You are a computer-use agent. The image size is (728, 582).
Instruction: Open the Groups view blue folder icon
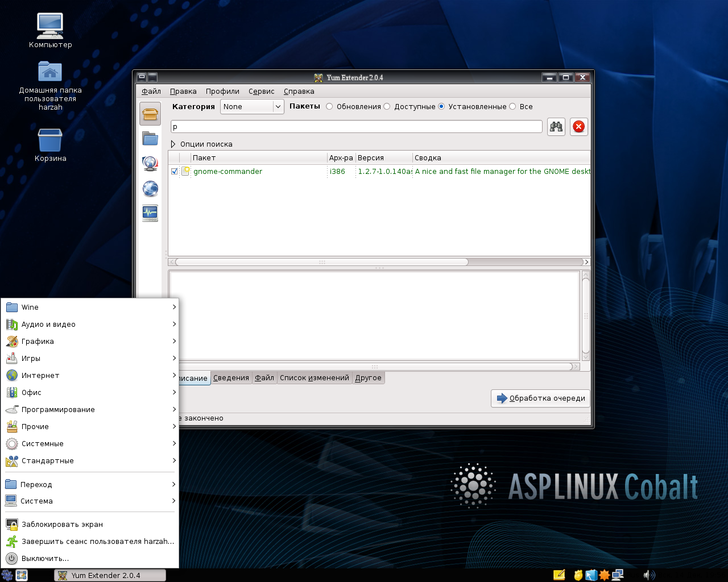150,138
